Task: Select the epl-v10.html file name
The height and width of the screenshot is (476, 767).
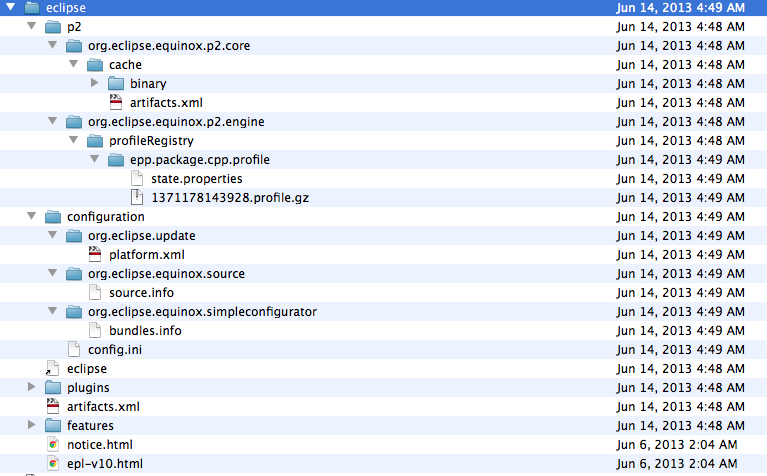Action: pos(105,464)
